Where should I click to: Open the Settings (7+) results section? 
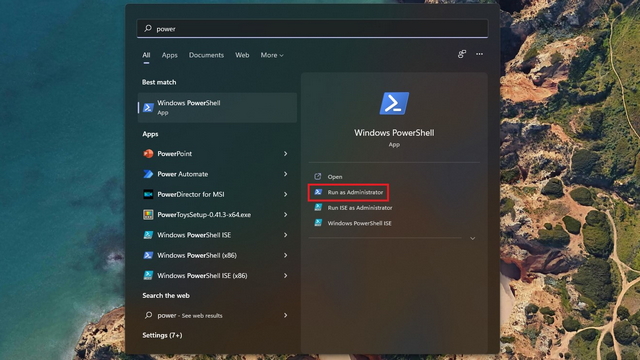click(162, 335)
